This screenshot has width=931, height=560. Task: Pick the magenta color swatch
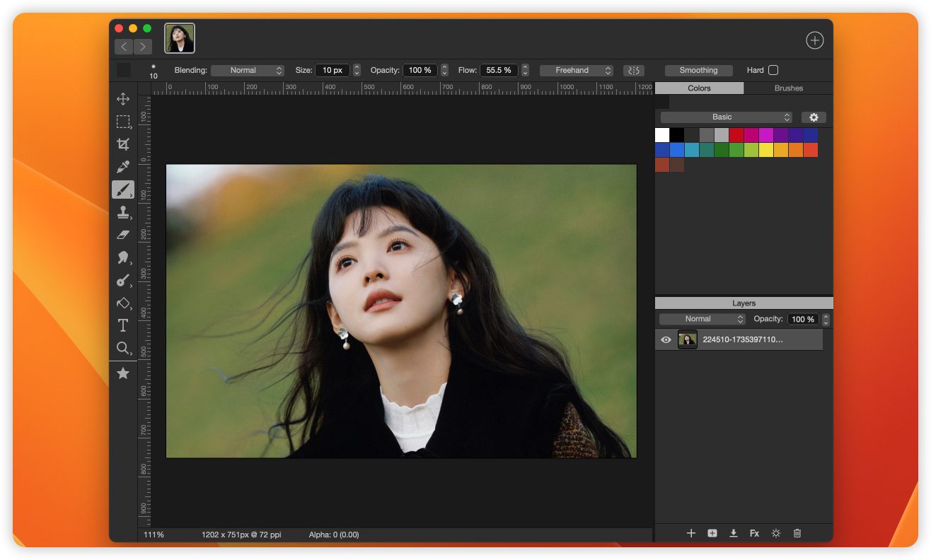[x=766, y=135]
